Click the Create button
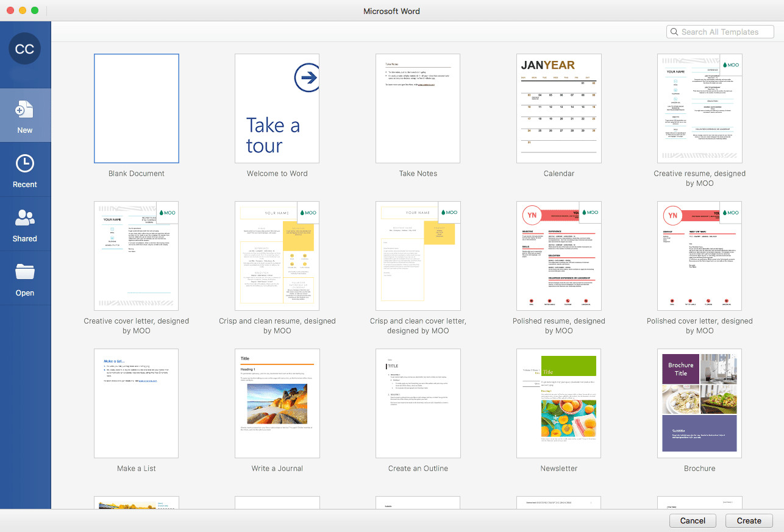Screen dimensions: 784x532 (x=749, y=520)
